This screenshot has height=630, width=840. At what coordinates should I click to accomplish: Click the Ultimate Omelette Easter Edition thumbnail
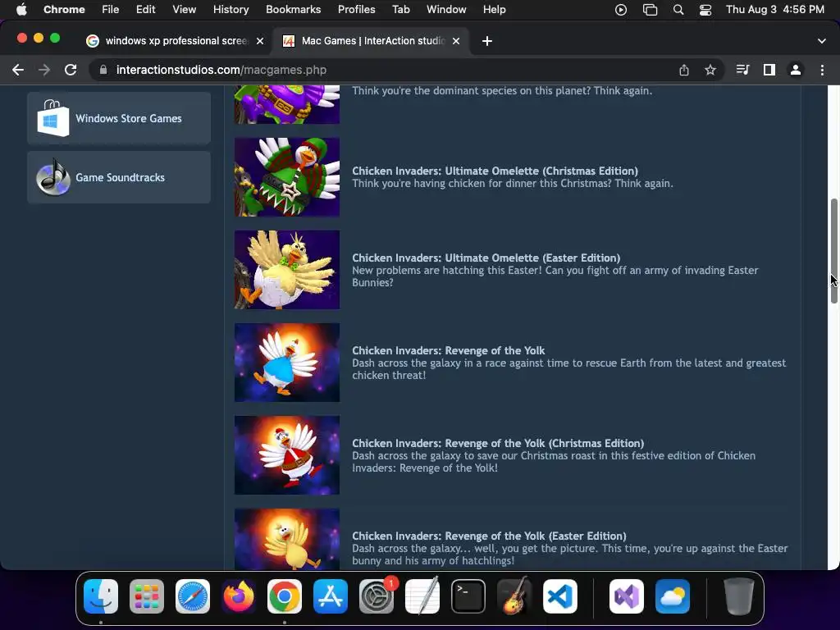click(287, 270)
